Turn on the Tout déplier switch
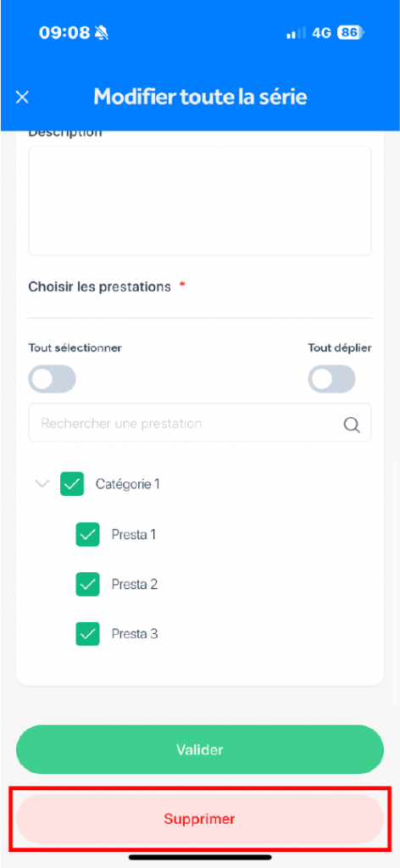400x868 pixels. [x=331, y=379]
